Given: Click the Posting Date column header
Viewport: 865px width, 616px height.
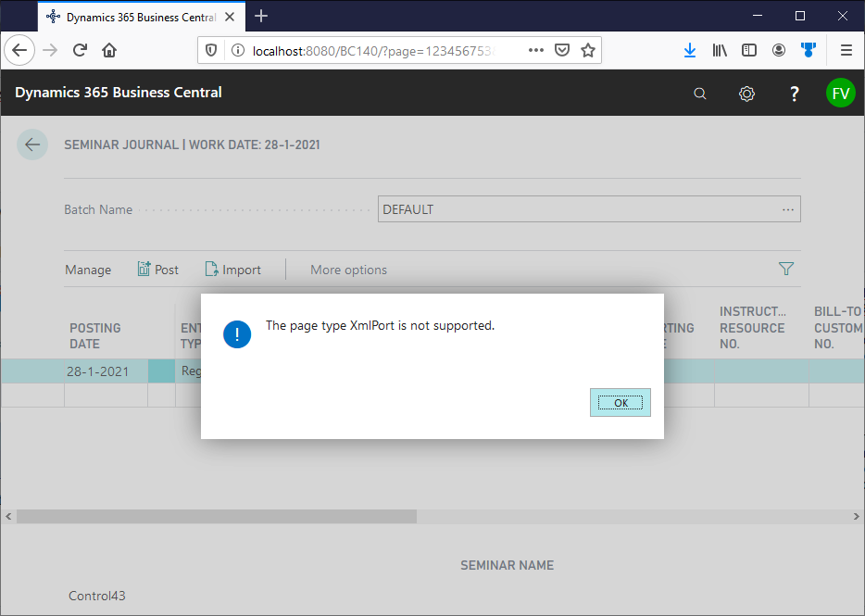Looking at the screenshot, I should coord(94,335).
